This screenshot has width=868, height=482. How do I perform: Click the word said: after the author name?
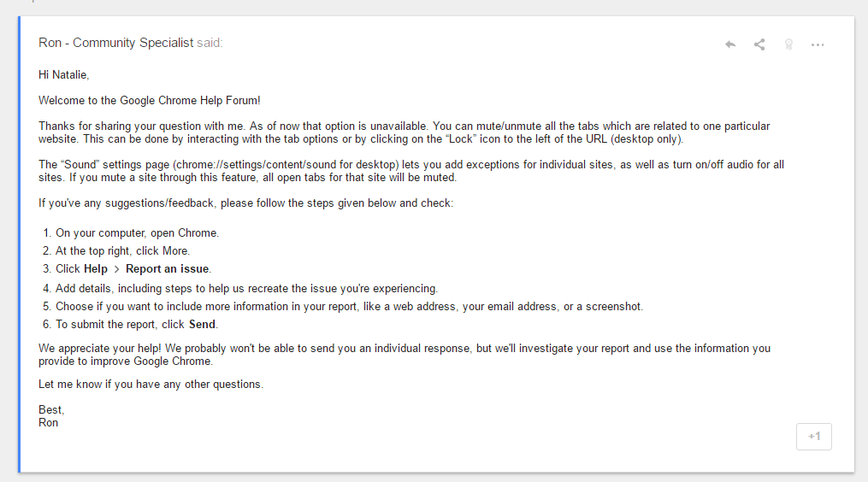[x=210, y=43]
